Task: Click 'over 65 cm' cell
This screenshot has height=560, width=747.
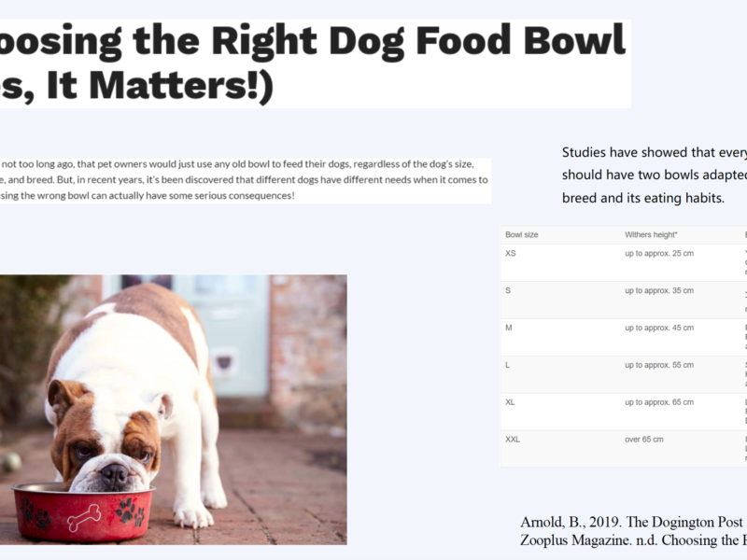Action: pyautogui.click(x=644, y=439)
